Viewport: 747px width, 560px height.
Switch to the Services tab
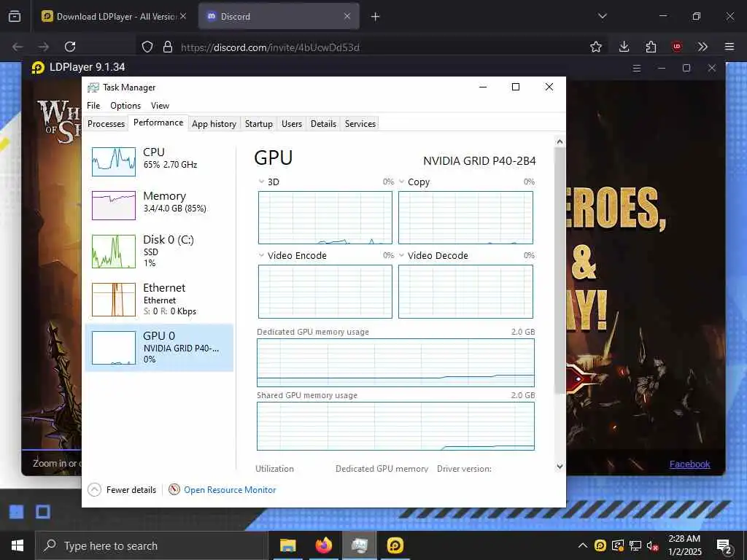point(360,124)
